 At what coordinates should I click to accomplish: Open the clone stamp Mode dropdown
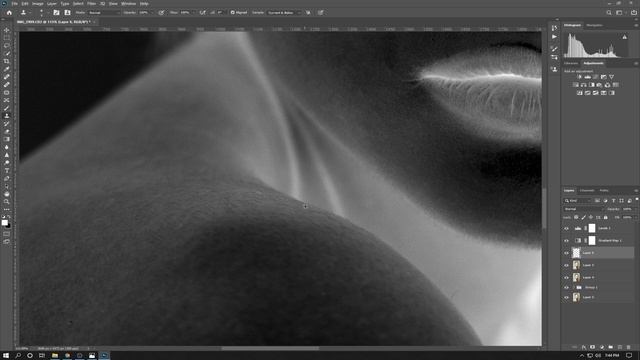point(104,13)
